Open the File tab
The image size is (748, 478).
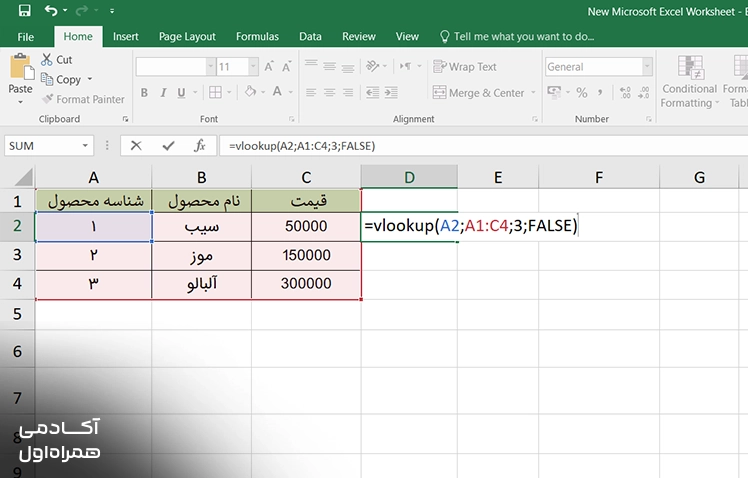(25, 37)
